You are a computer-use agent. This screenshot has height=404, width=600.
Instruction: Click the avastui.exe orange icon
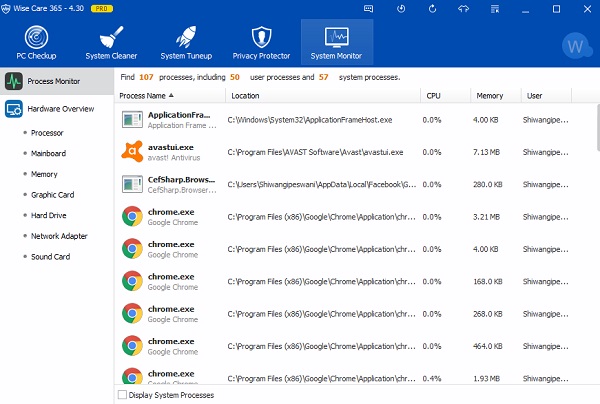pyautogui.click(x=132, y=152)
